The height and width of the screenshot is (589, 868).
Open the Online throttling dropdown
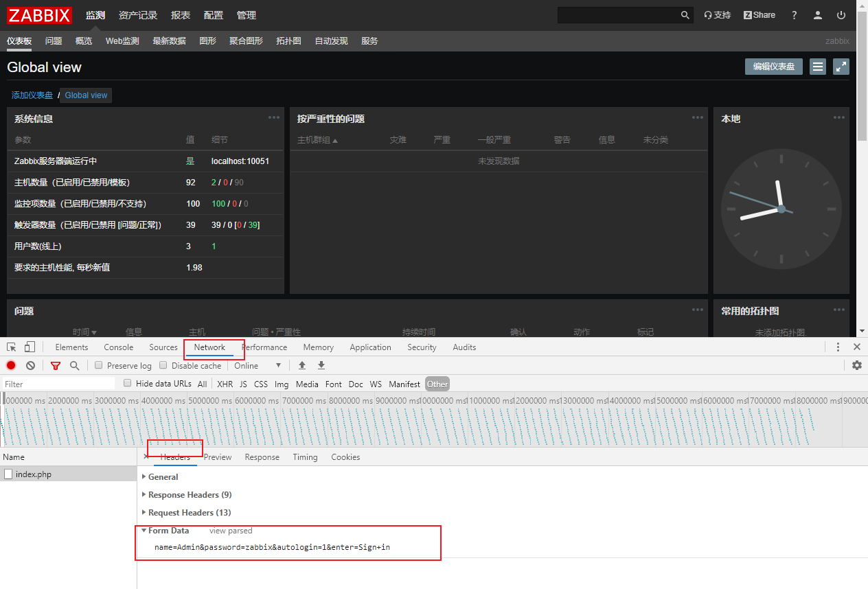[x=258, y=365]
